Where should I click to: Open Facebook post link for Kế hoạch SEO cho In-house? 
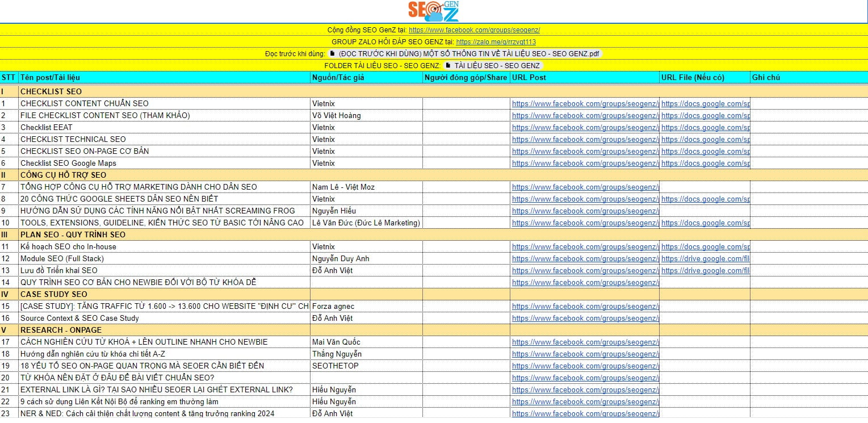coord(585,247)
